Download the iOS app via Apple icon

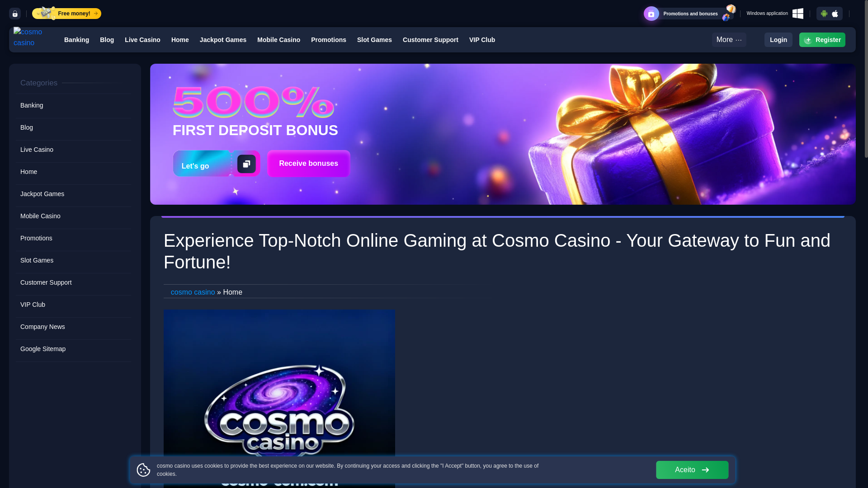(x=835, y=14)
